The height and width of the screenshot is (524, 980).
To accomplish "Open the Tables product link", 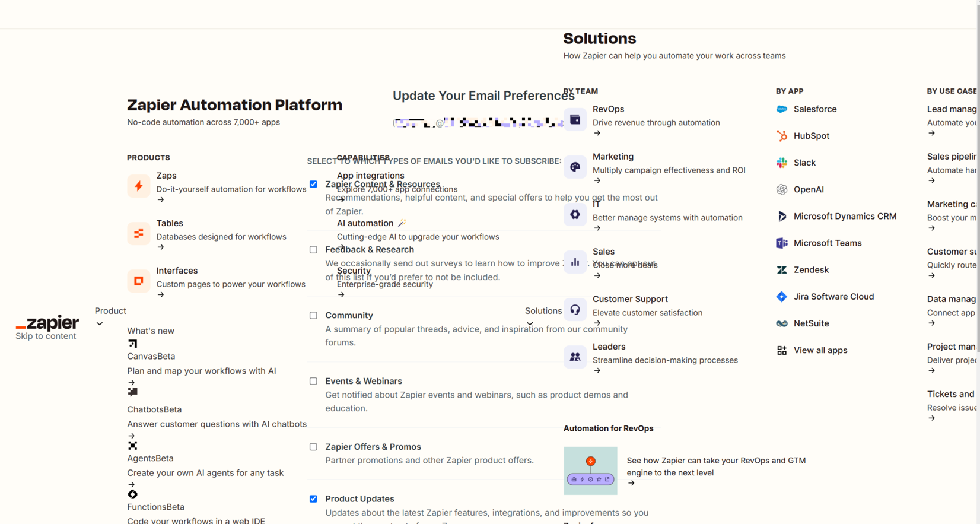I will (170, 223).
